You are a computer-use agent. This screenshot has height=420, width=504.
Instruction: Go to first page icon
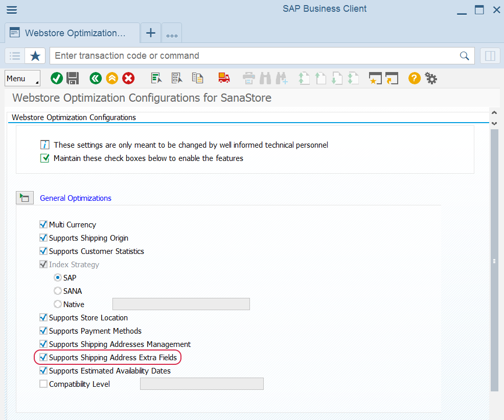(x=304, y=78)
